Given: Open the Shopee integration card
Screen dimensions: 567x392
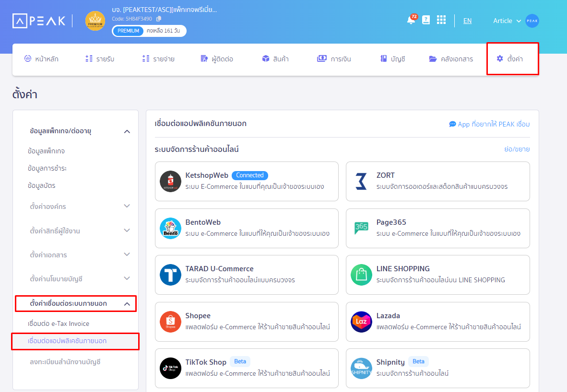Looking at the screenshot, I should 247,322.
